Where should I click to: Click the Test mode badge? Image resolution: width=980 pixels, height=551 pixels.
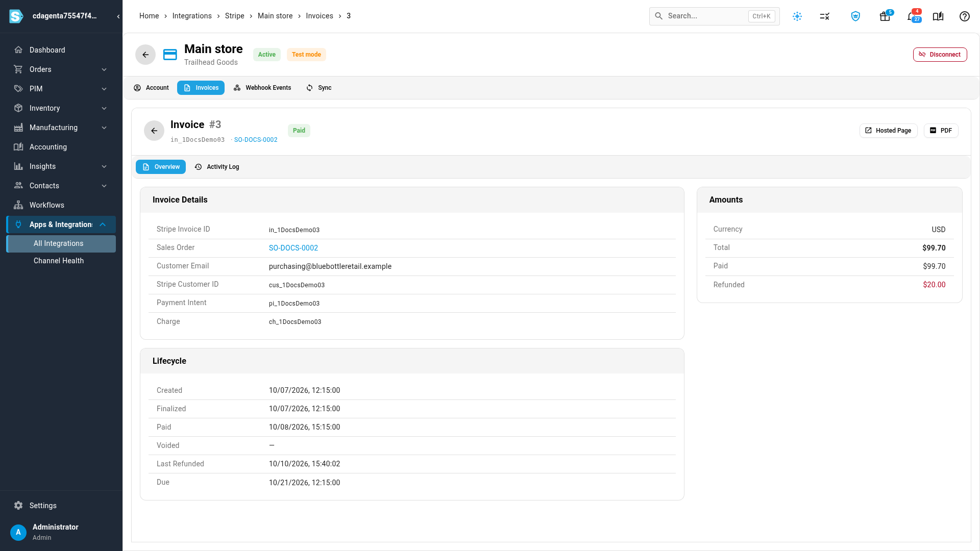[306, 55]
